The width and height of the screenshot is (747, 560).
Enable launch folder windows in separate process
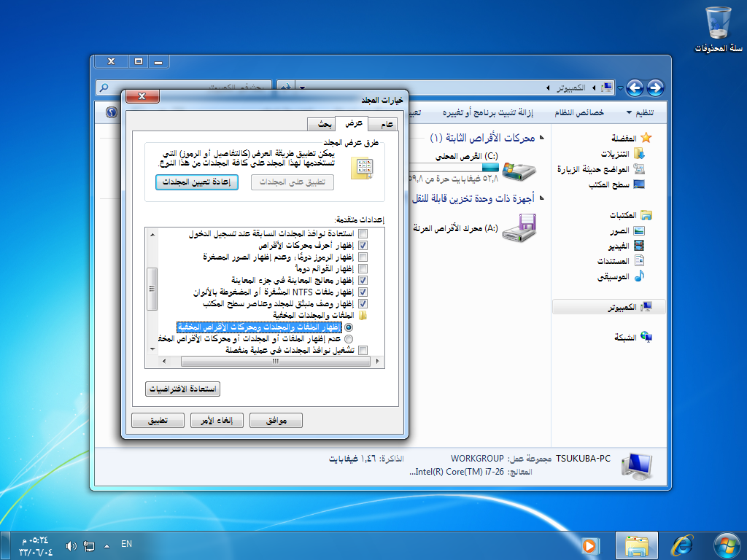(x=363, y=351)
